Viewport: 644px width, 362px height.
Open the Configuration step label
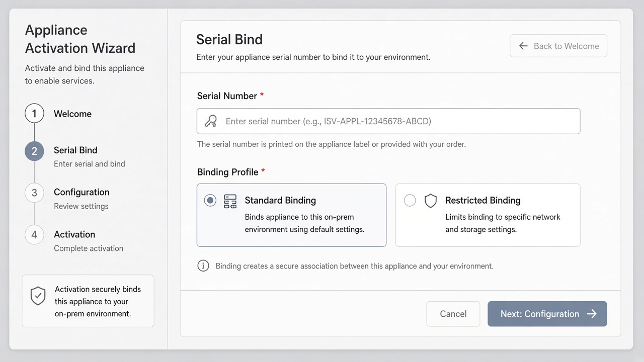point(82,192)
